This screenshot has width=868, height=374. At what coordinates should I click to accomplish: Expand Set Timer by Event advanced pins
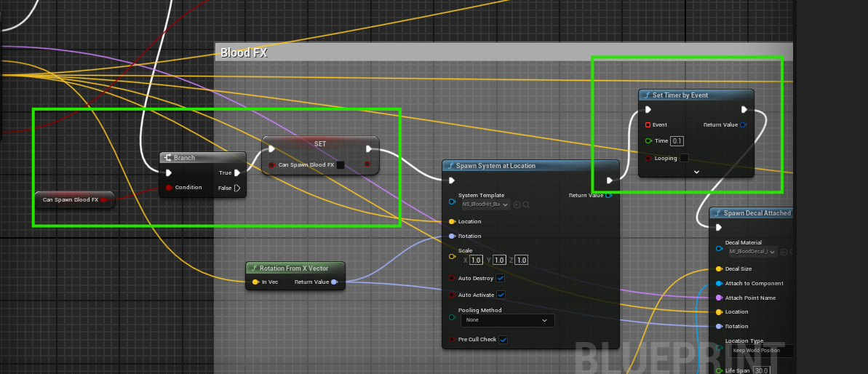point(696,172)
